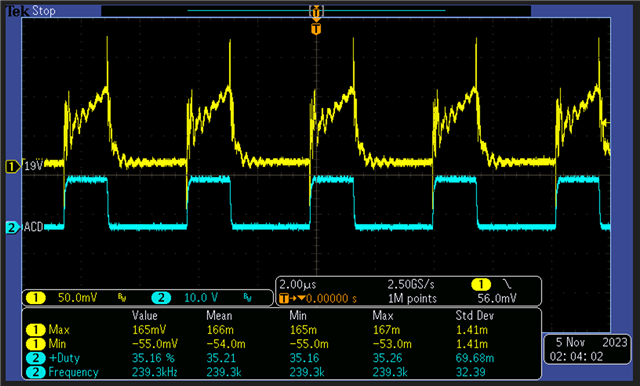This screenshot has width=640, height=386.
Task: Click the Stop acquisition status text
Action: coord(44,11)
